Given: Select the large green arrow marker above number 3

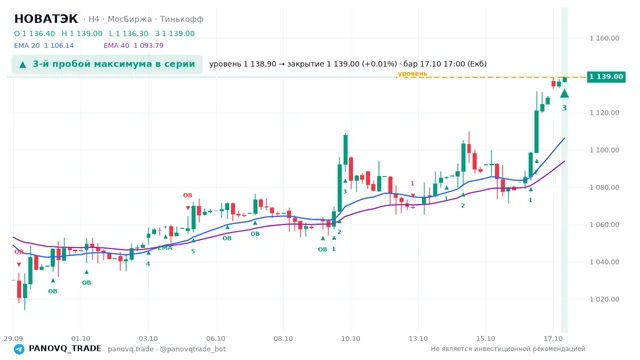Looking at the screenshot, I should [564, 94].
